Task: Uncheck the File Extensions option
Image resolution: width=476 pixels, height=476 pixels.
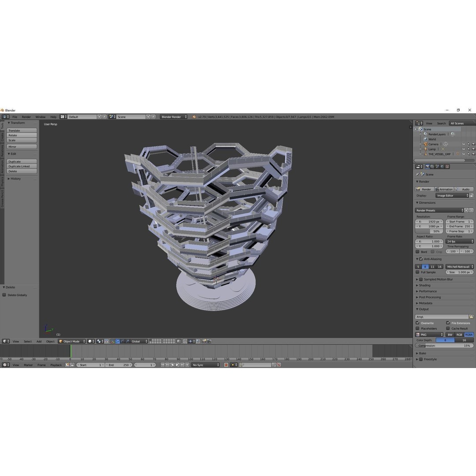Action: click(448, 323)
